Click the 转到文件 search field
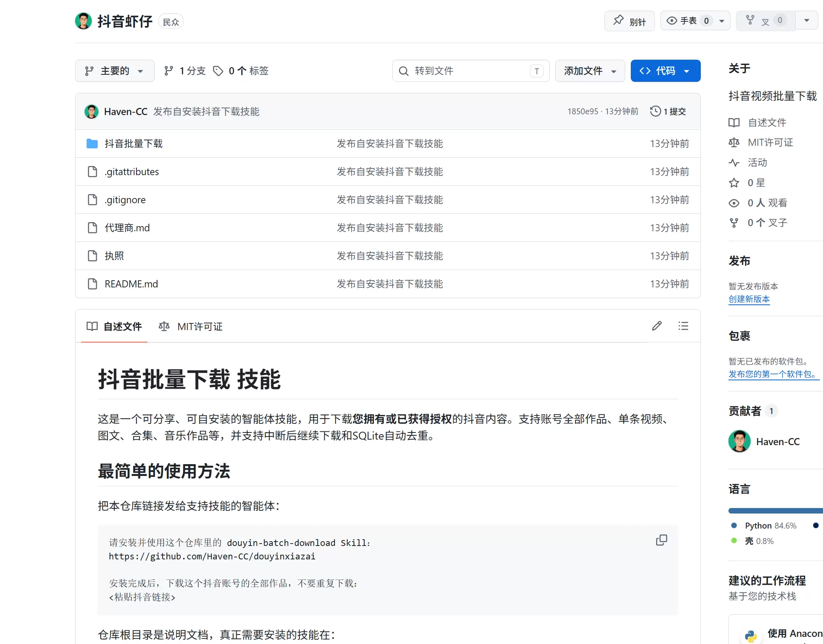823x644 pixels. [x=471, y=71]
